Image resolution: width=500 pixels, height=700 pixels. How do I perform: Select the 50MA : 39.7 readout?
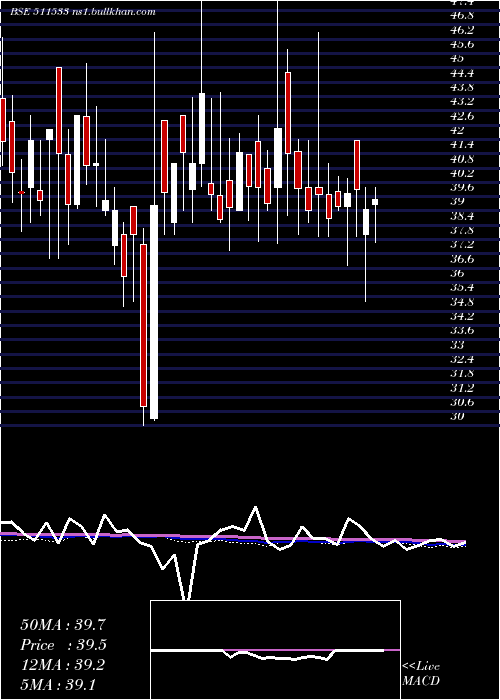coord(63,625)
